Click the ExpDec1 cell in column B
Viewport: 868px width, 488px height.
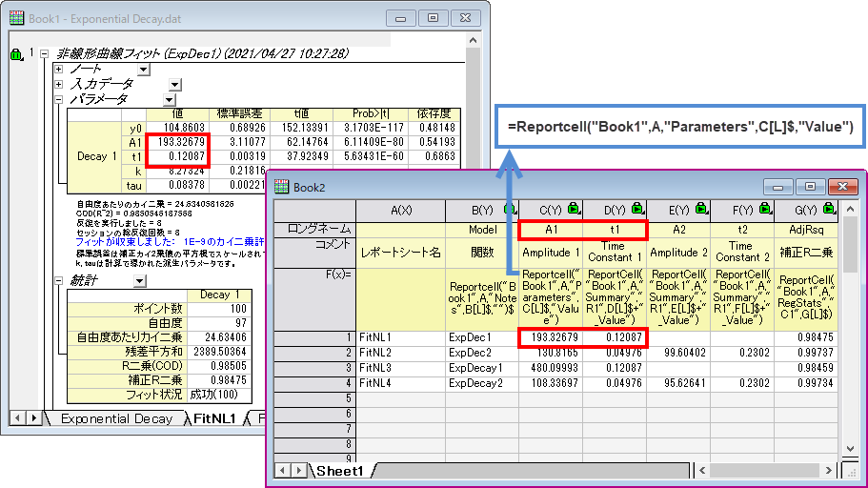(482, 337)
